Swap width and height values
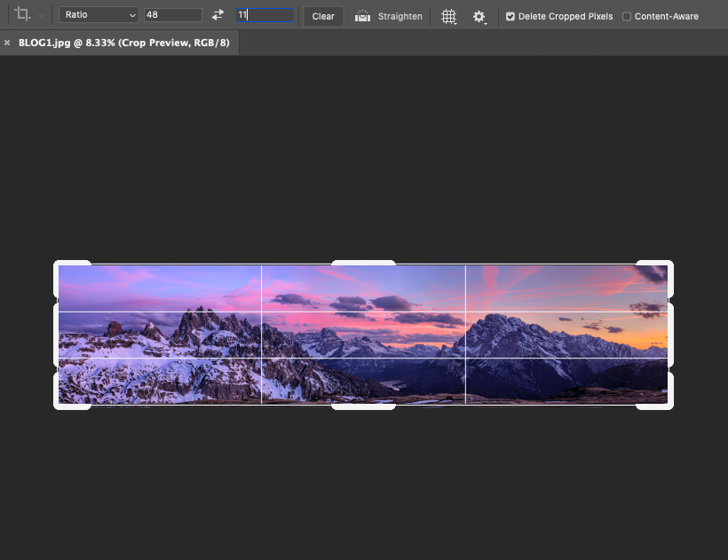Image resolution: width=728 pixels, height=560 pixels. click(x=218, y=15)
